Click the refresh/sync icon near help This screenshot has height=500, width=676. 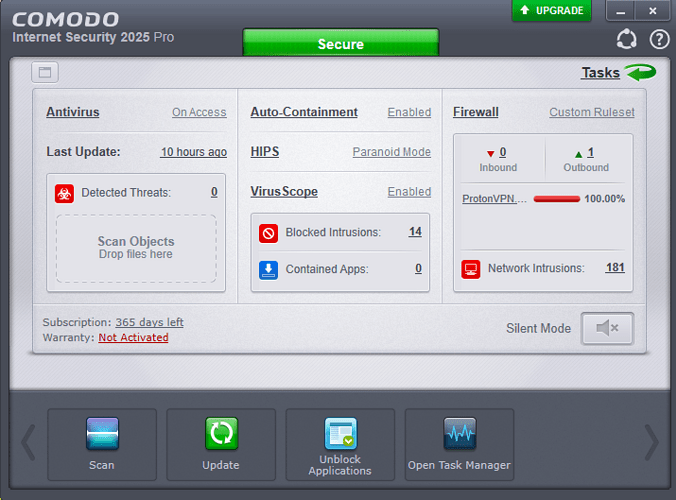[626, 39]
